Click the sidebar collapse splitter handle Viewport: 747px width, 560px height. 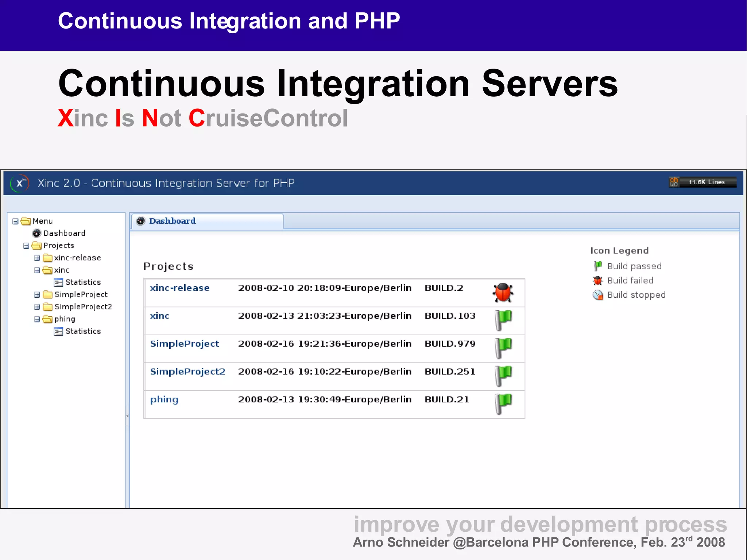click(x=127, y=416)
